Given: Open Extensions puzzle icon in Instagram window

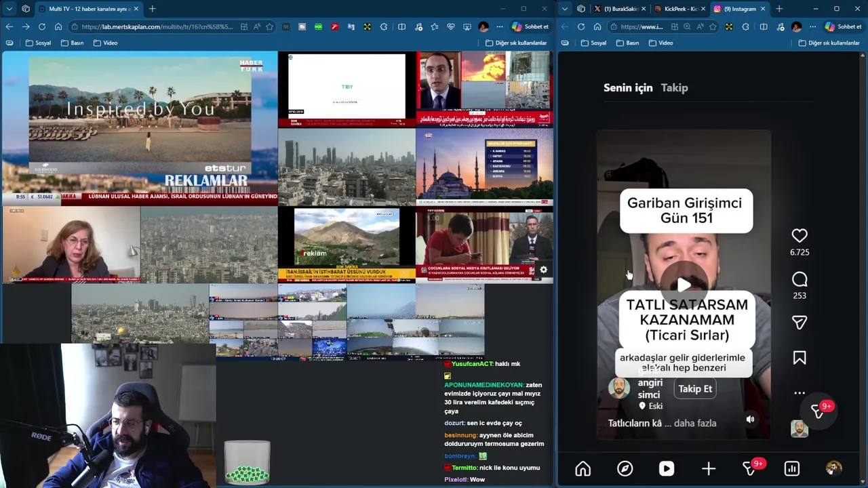Looking at the screenshot, I should pos(746,26).
